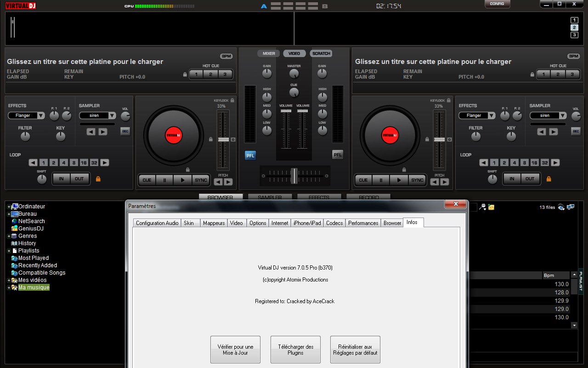Expand the Bureau tree node

click(x=9, y=214)
